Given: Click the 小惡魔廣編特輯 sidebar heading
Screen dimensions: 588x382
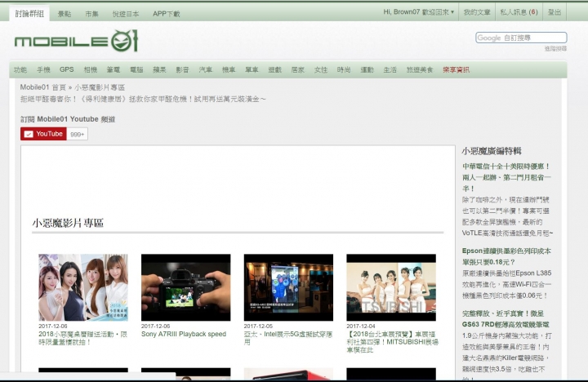Looking at the screenshot, I should click(492, 151).
